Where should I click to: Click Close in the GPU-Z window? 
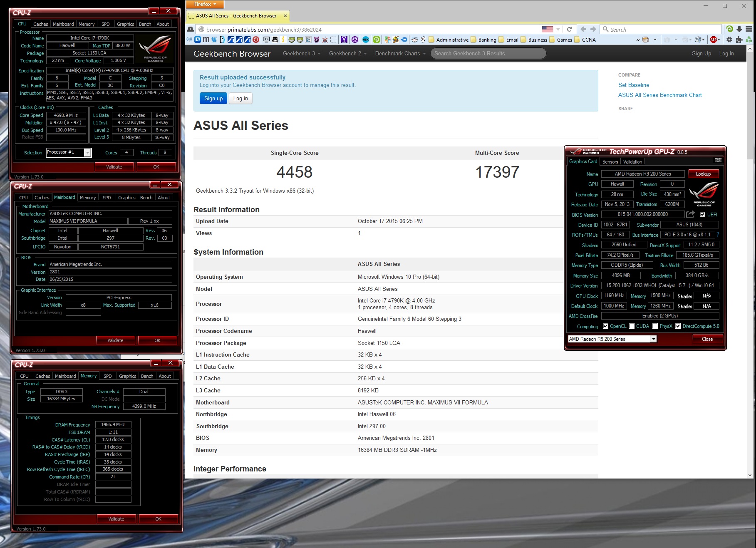[707, 339]
